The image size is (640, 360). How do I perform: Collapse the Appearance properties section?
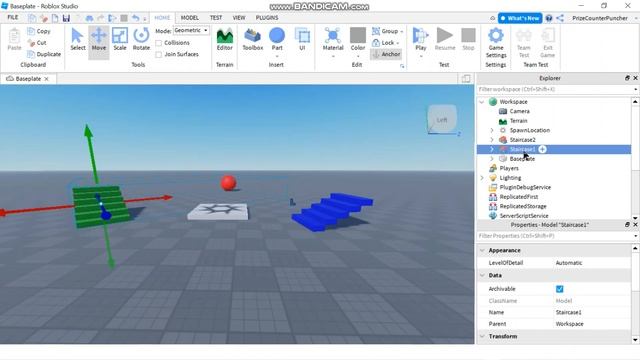coord(482,250)
